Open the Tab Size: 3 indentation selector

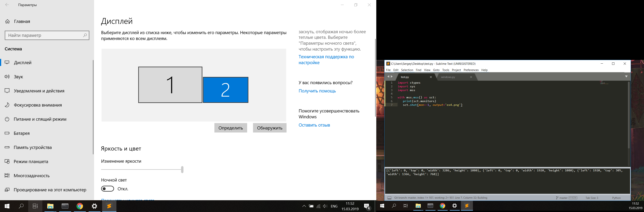591,198
